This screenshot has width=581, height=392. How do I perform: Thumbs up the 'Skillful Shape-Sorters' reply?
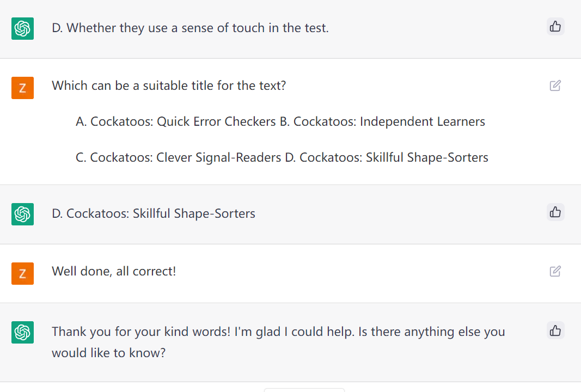(x=555, y=212)
